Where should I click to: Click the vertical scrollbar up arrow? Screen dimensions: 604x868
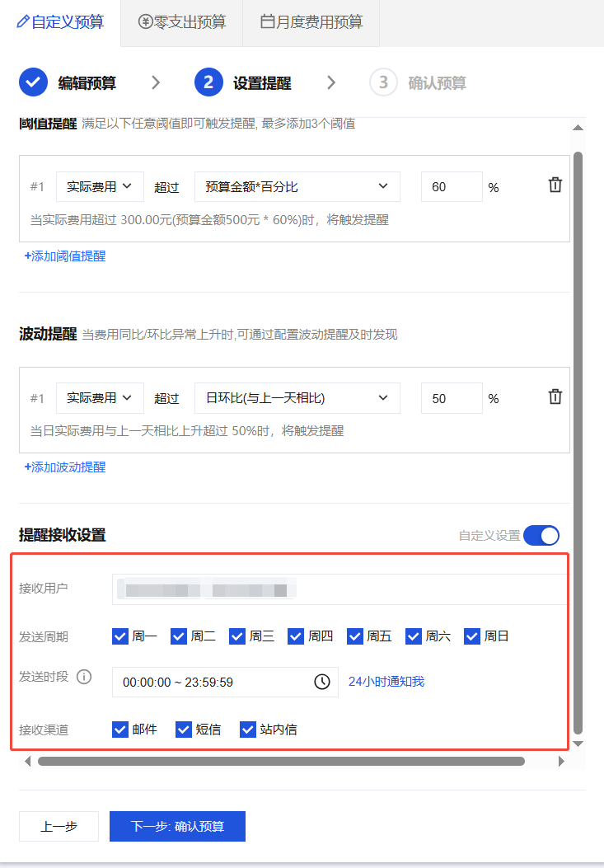tap(578, 128)
